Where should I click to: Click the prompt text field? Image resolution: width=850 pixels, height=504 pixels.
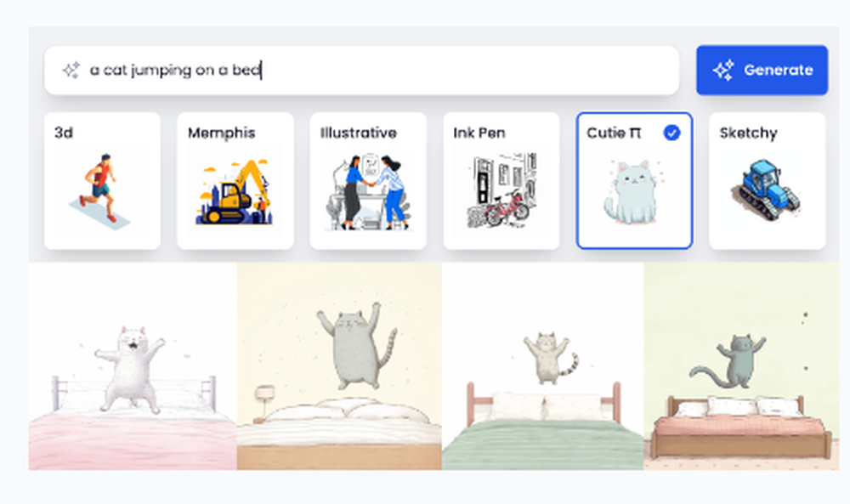click(340, 71)
